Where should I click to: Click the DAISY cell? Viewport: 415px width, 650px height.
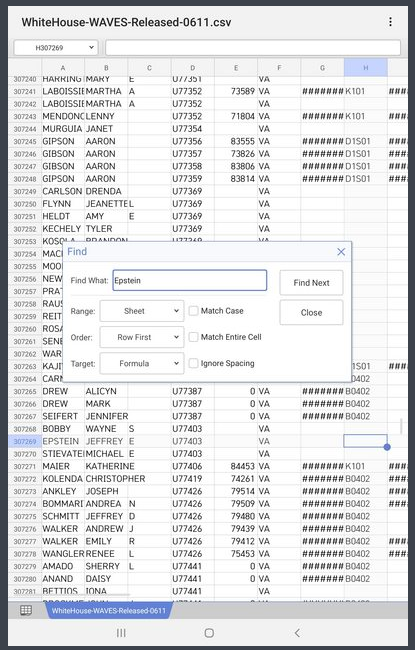point(106,579)
